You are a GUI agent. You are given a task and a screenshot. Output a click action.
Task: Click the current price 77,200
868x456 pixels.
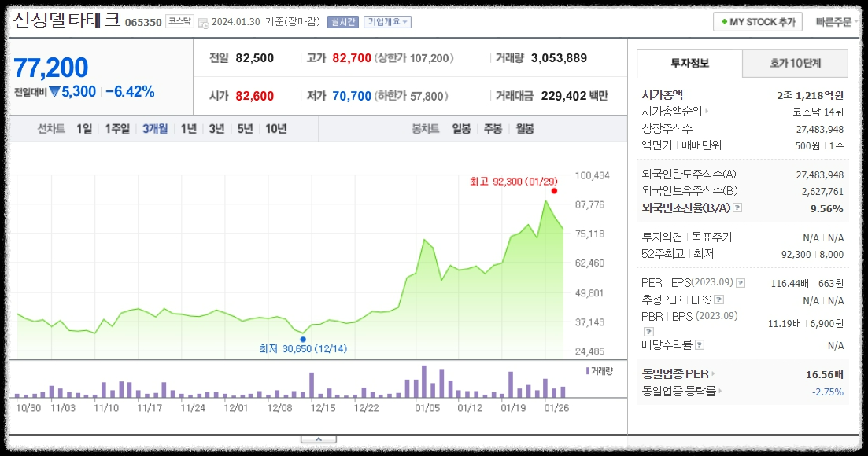pyautogui.click(x=51, y=68)
